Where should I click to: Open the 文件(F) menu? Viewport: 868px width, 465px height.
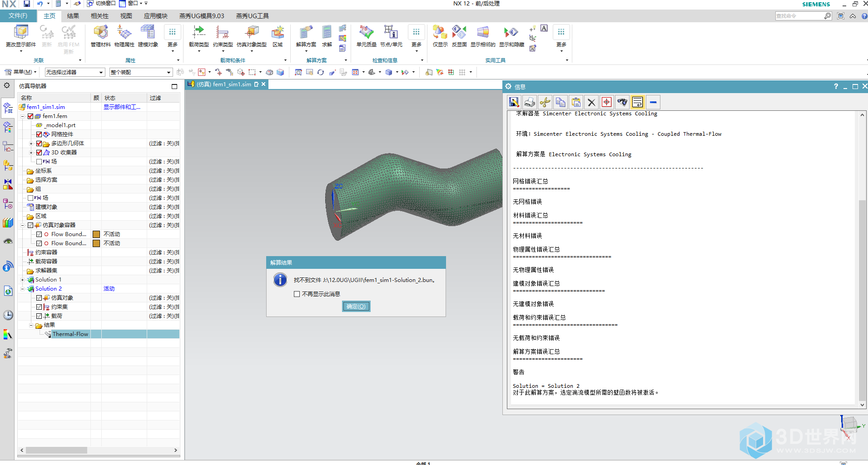18,16
